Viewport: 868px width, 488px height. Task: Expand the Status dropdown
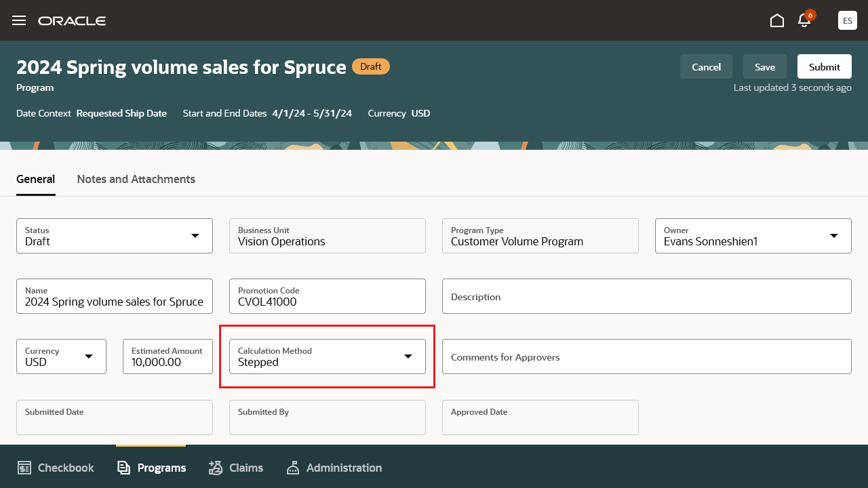click(x=195, y=236)
